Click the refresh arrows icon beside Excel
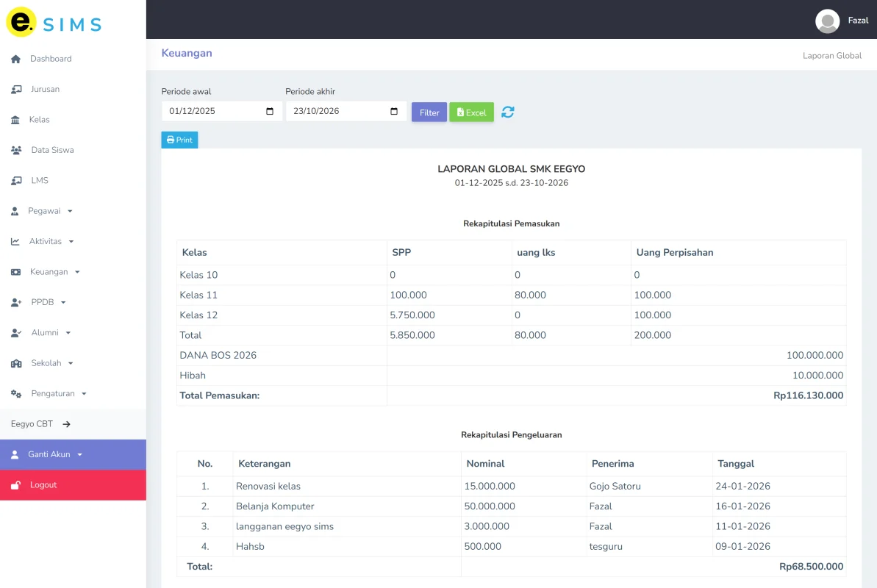877x588 pixels. (x=507, y=112)
